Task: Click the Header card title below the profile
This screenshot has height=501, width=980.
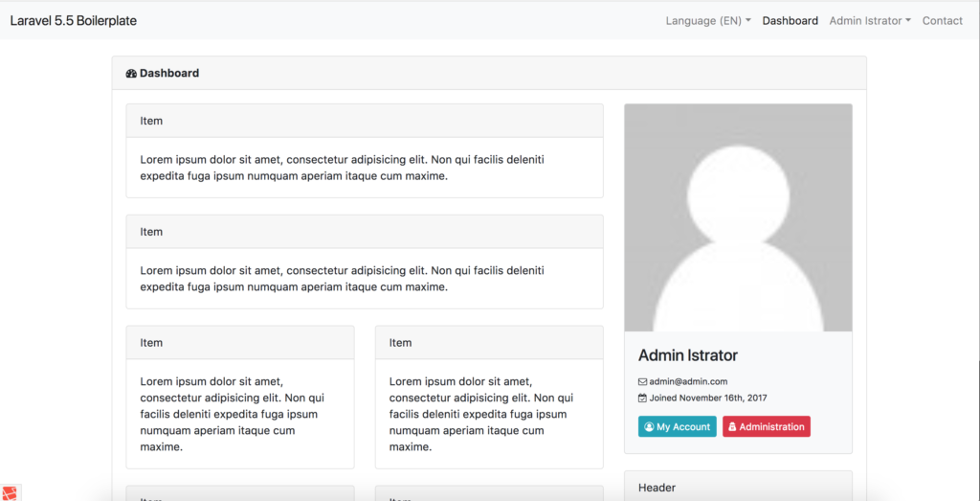Action: [657, 488]
